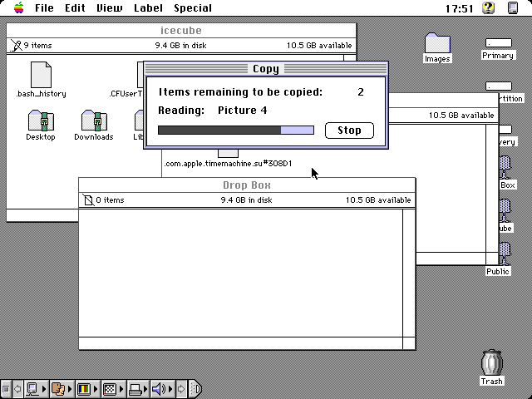Click the .CFUserT file label
The height and width of the screenshot is (399, 532).
pos(126,94)
